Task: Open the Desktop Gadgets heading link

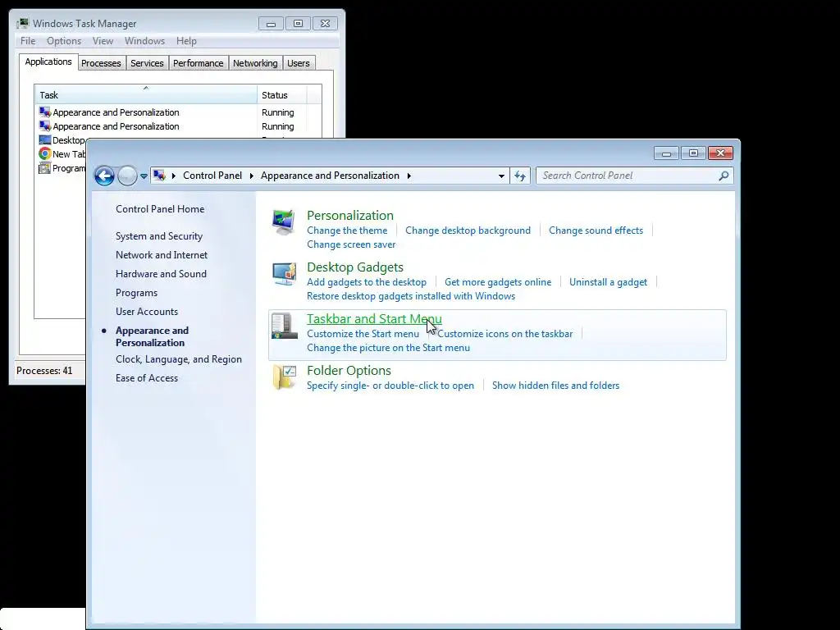Action: pos(355,267)
